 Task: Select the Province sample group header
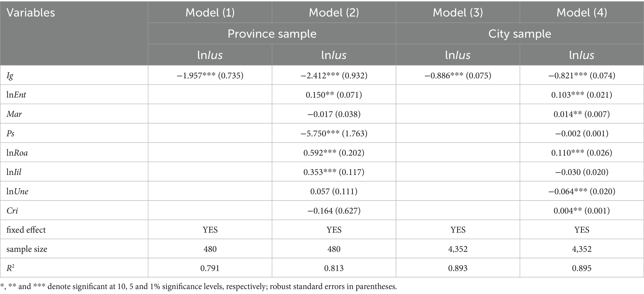click(x=272, y=34)
